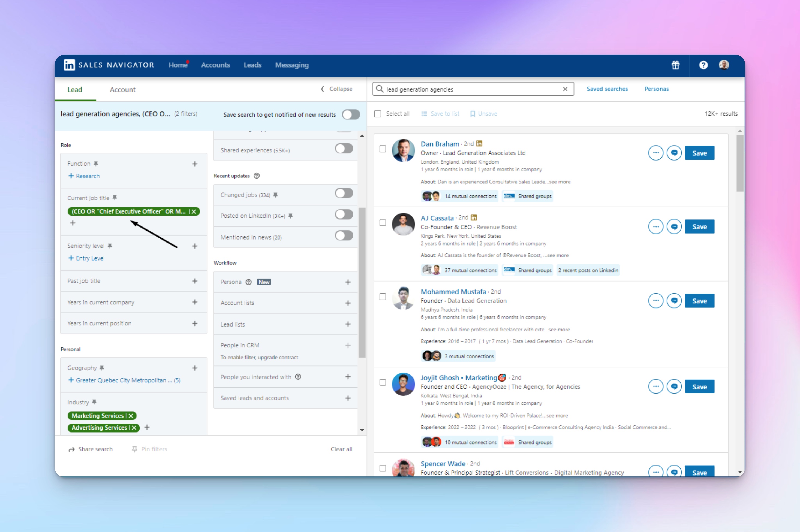Click the results list vertical scrollbar
This screenshot has width=800, height=532.
click(740, 164)
